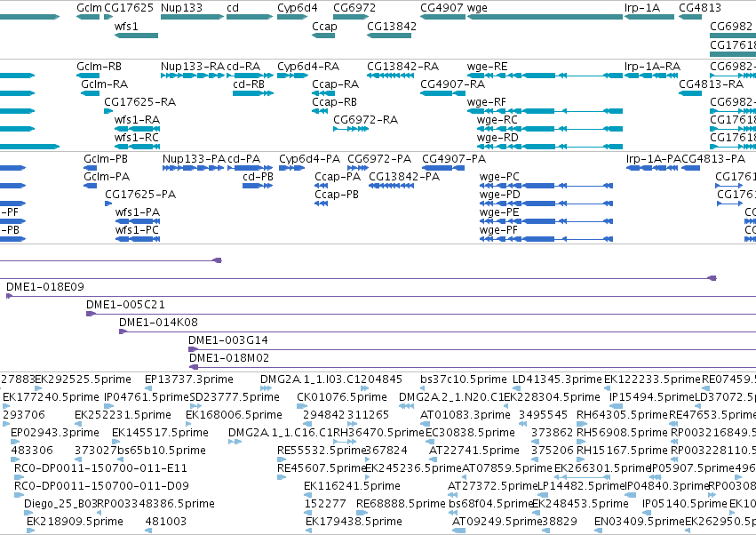Click the wge-RE transcript label
Image resolution: width=756 pixels, height=535 pixels.
(x=487, y=66)
